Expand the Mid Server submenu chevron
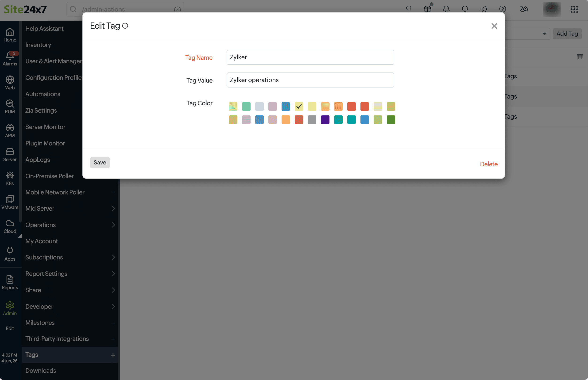The image size is (588, 380). tap(113, 209)
